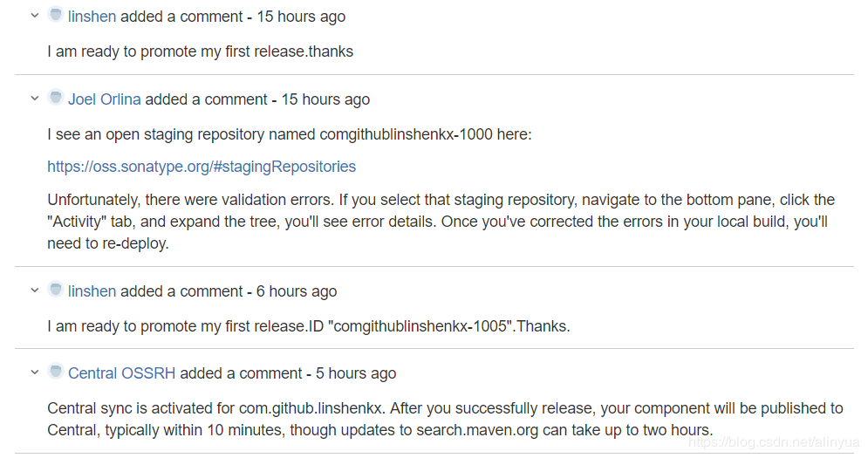Click Joel Orlina's avatar icon
868x458 pixels.
56,98
